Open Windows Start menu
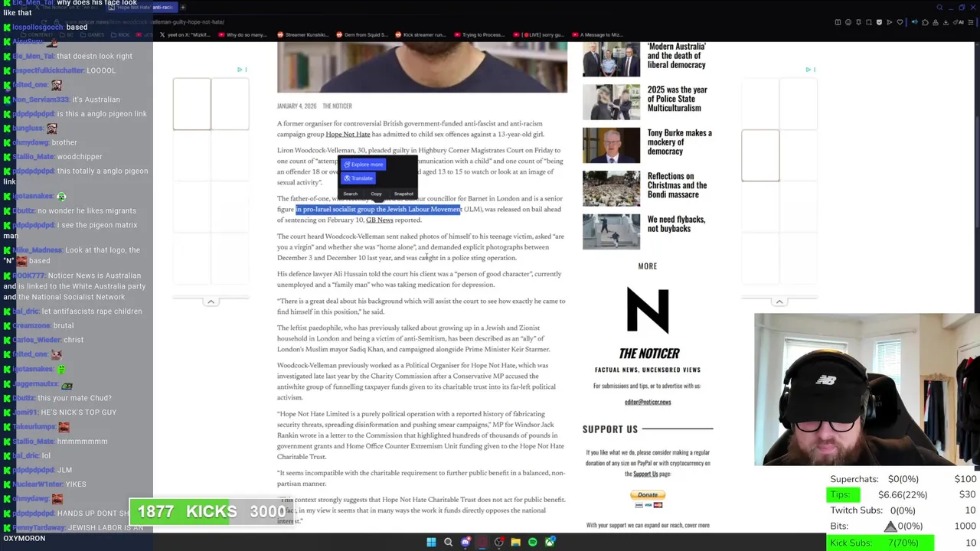This screenshot has width=980, height=551. point(431,542)
